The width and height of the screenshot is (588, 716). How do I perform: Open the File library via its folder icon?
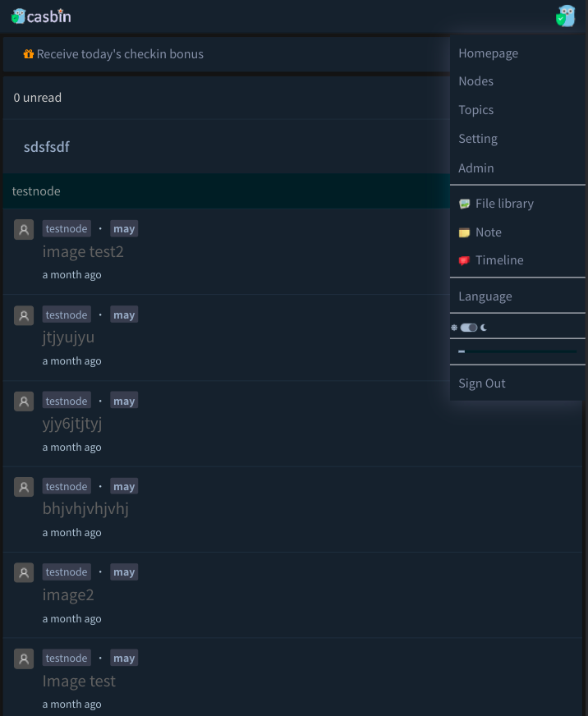465,204
